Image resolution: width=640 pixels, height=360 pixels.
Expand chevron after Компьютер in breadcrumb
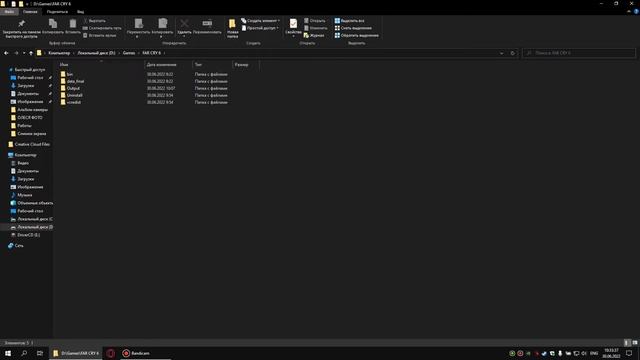pos(73,53)
